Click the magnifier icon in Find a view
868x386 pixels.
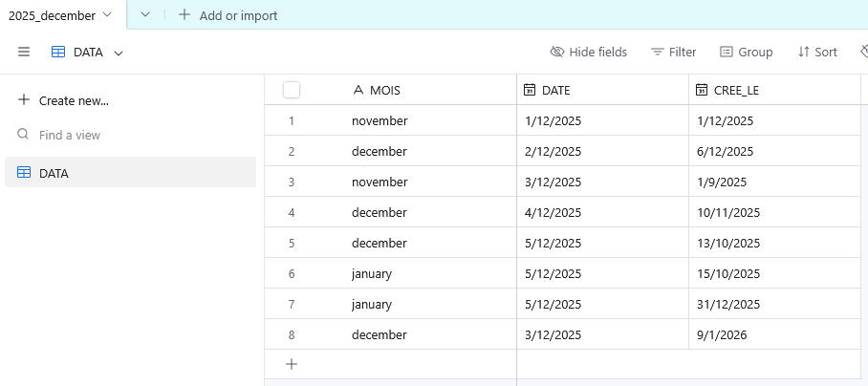[24, 135]
